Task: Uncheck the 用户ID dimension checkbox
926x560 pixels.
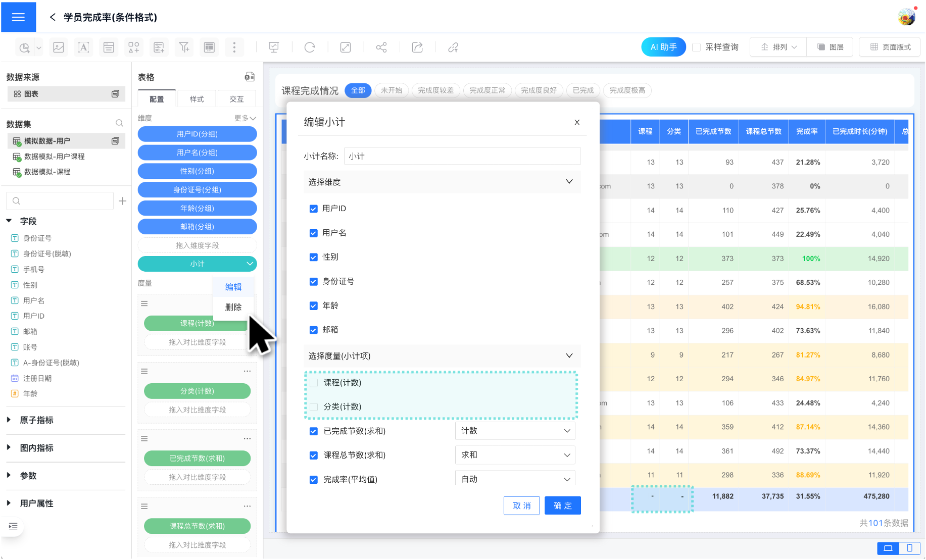Action: 313,209
